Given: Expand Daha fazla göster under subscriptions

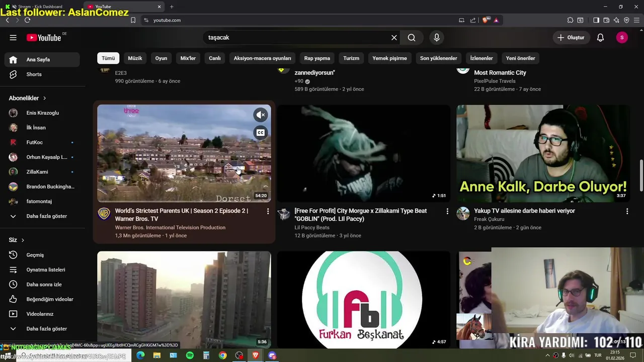Looking at the screenshot, I should 42,216.
